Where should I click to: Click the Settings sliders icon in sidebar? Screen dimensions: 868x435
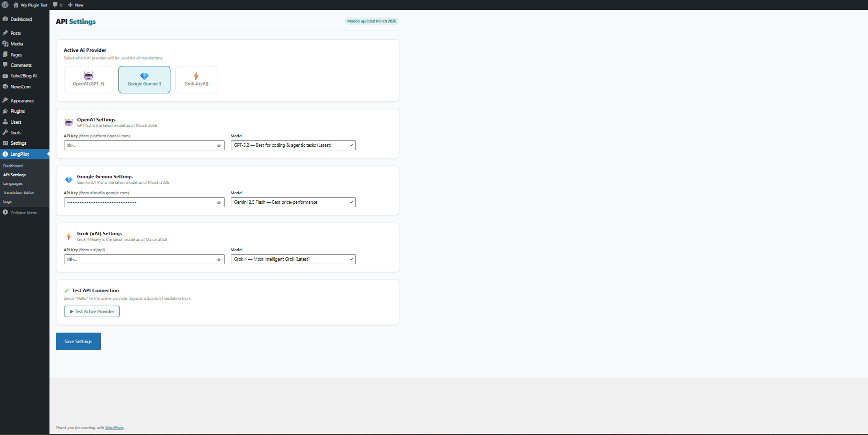tap(5, 143)
